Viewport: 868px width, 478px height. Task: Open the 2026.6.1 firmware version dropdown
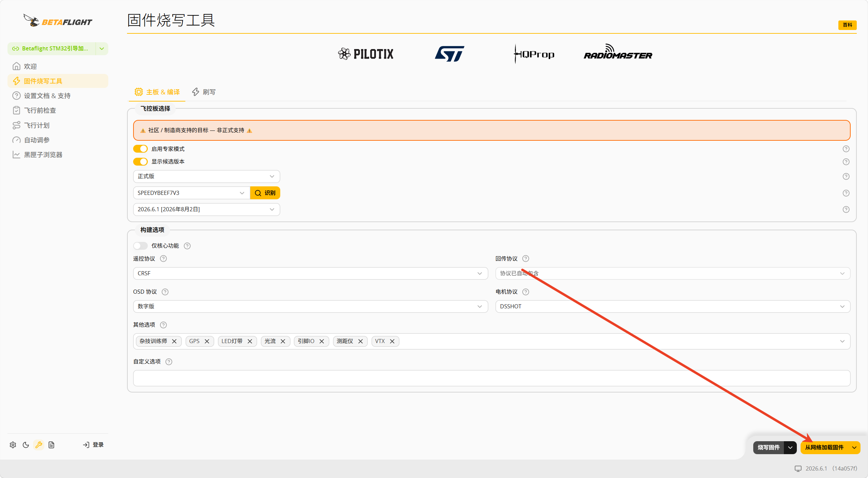pos(206,209)
